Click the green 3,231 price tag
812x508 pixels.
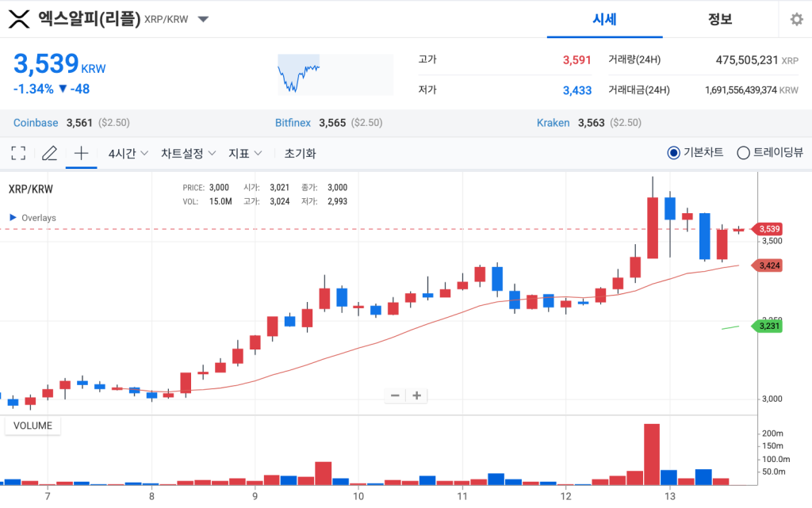pyautogui.click(x=768, y=327)
